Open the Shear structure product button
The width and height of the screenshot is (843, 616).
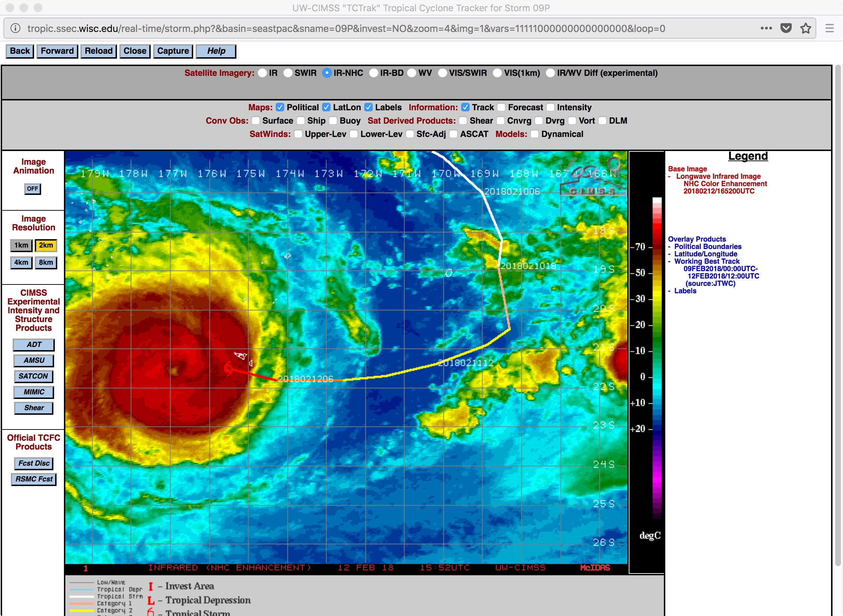34,408
